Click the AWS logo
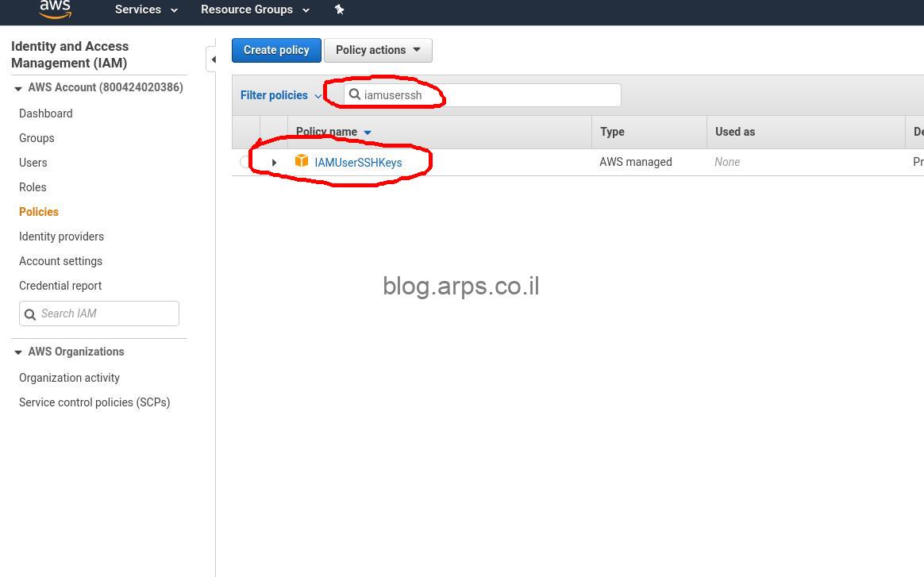This screenshot has width=924, height=577. point(56,9)
